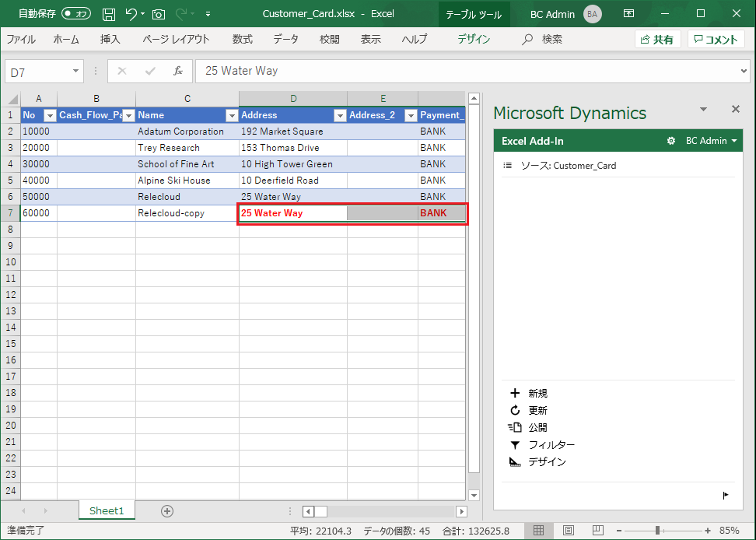Click the Name Box showing D7
The image size is (756, 540).
37,72
